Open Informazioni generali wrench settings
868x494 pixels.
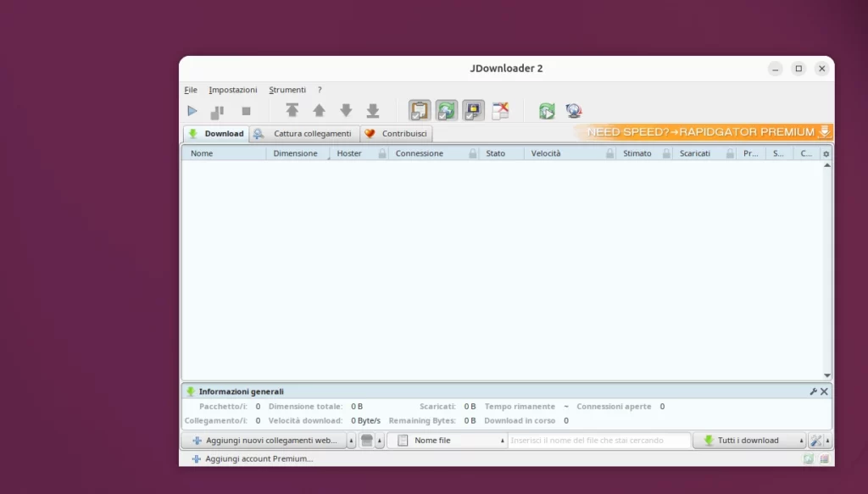(x=813, y=391)
